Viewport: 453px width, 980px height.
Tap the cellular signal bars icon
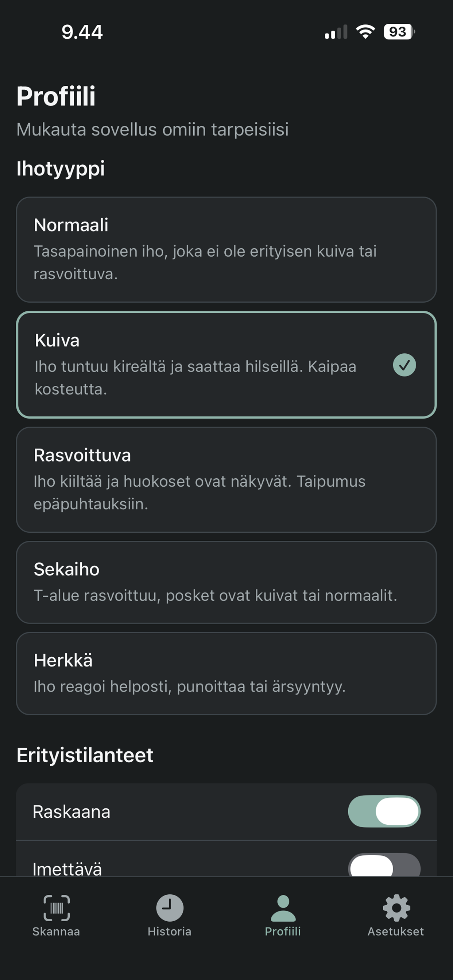pyautogui.click(x=337, y=32)
